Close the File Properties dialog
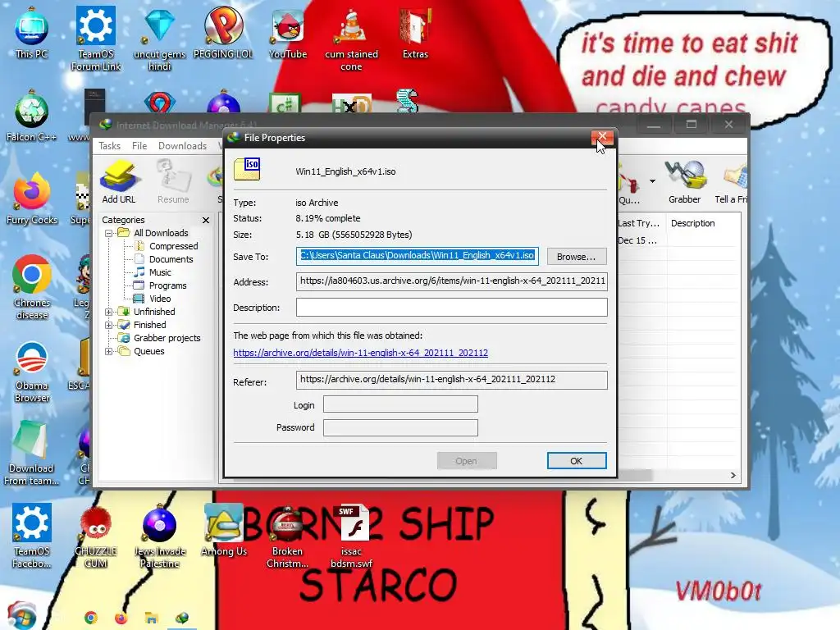840x630 pixels. pyautogui.click(x=602, y=137)
